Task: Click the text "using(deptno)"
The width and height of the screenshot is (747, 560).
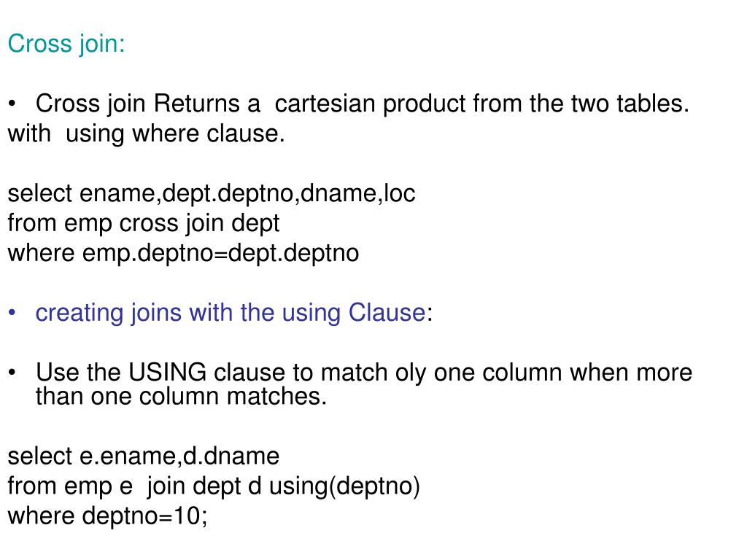Action: click(x=344, y=486)
